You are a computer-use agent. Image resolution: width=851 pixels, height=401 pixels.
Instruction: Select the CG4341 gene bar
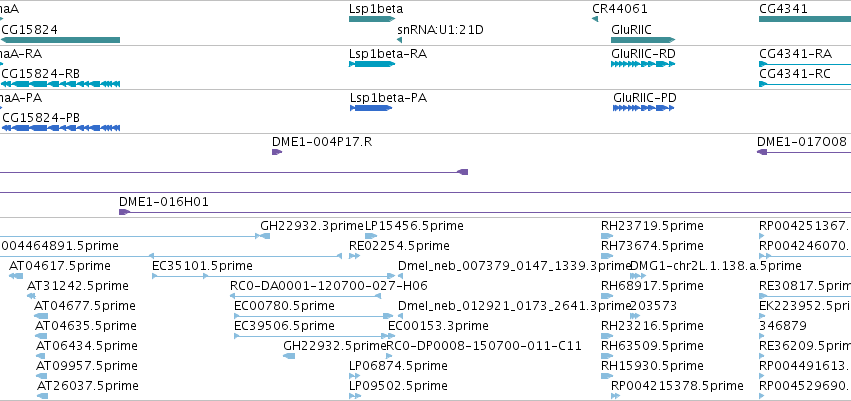click(805, 19)
